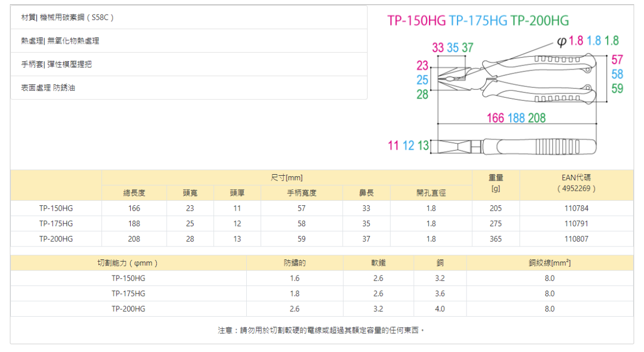Screen dimensions: 644x352
Task: Click the 軟鐵 column header
Action: [378, 263]
